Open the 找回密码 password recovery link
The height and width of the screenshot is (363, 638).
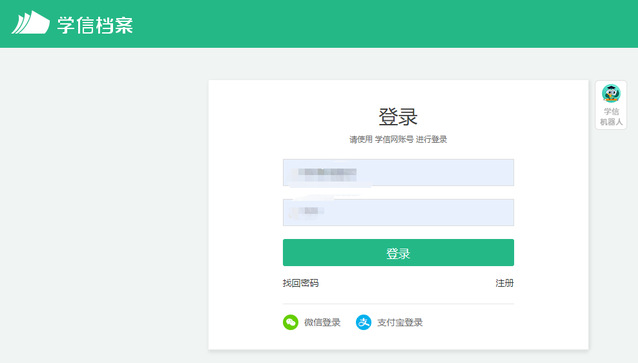pos(301,283)
